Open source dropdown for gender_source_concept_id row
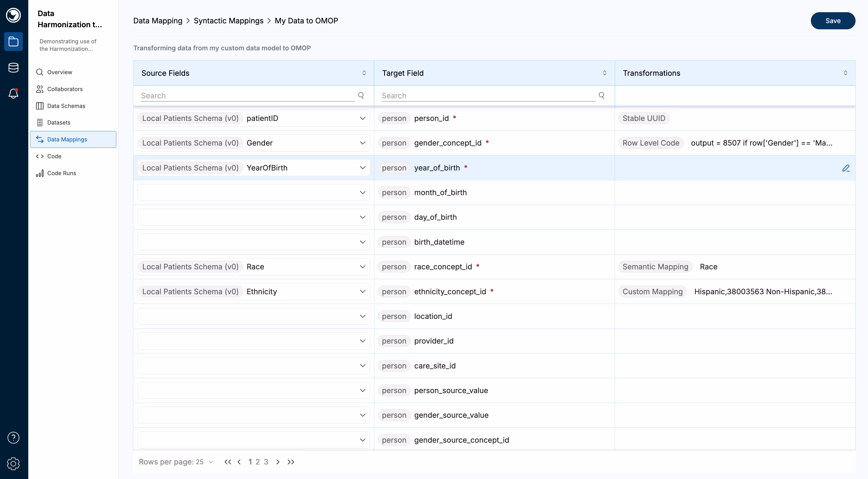Image resolution: width=868 pixels, height=479 pixels. [x=253, y=440]
